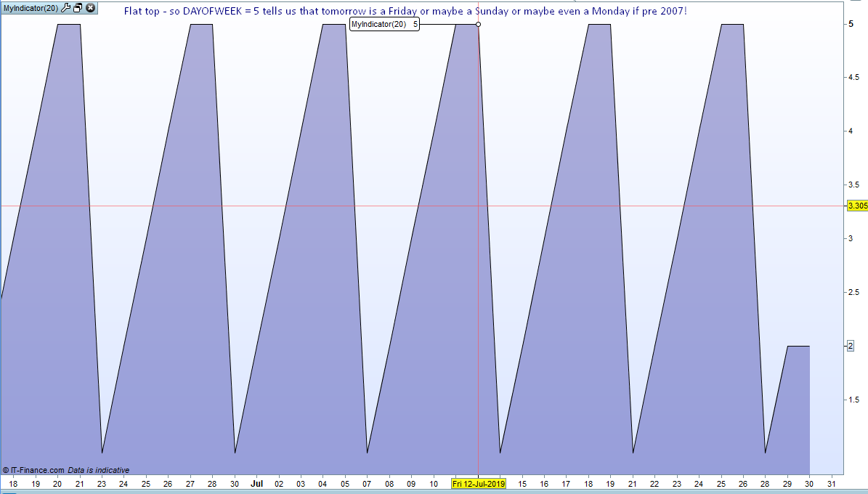Click the IT-Finance.com copyright link
The width and height of the screenshot is (868, 494).
point(33,470)
